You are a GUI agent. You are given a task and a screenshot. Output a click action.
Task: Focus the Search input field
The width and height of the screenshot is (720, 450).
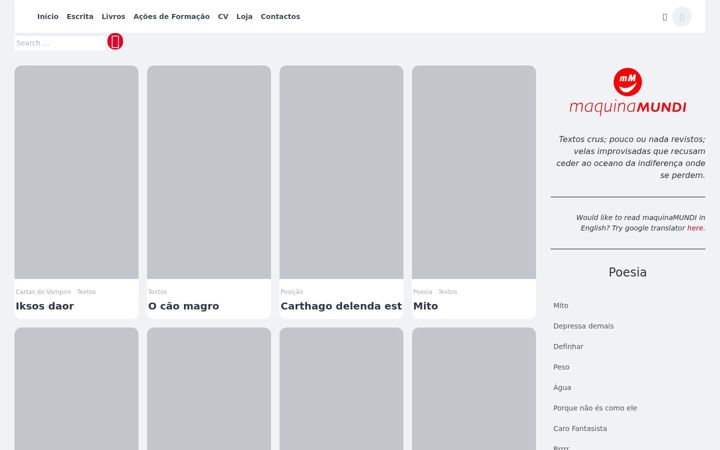coord(60,43)
